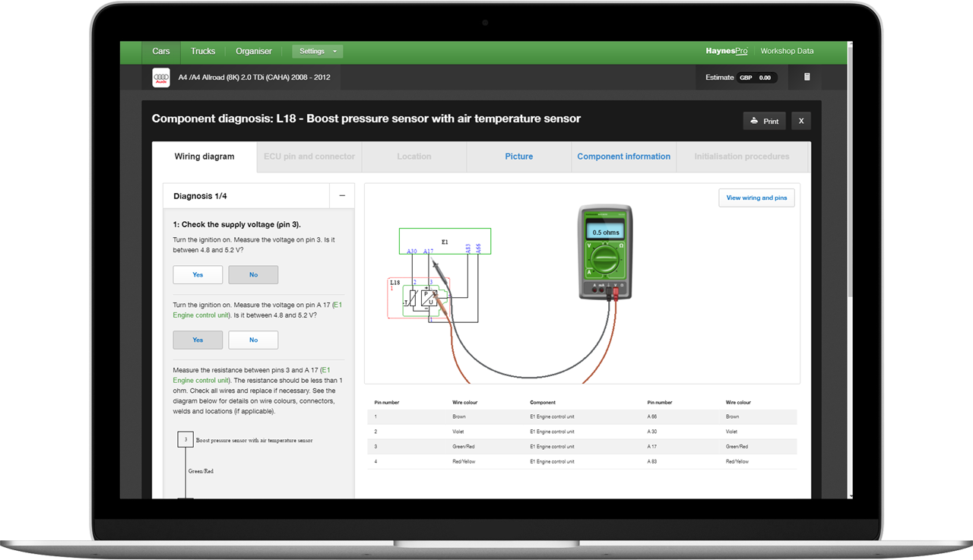The image size is (973, 560).
Task: Open the estimate calculator icon
Action: (807, 78)
